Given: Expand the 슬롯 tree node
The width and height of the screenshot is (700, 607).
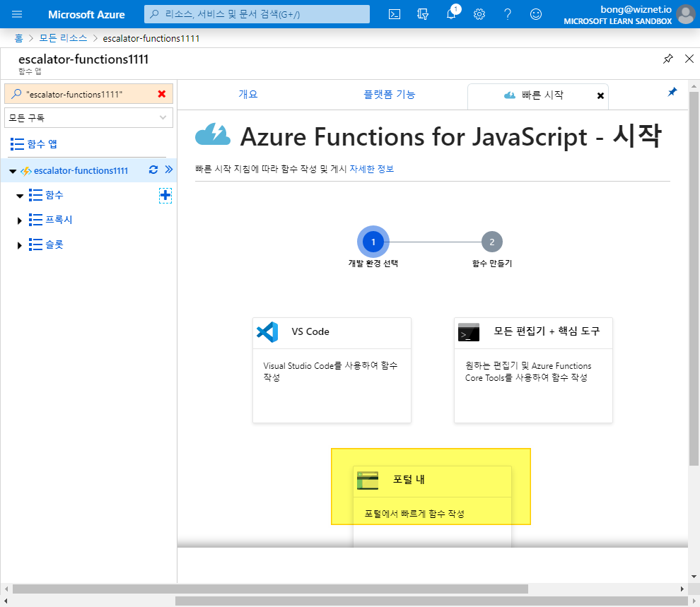Looking at the screenshot, I should [x=19, y=245].
